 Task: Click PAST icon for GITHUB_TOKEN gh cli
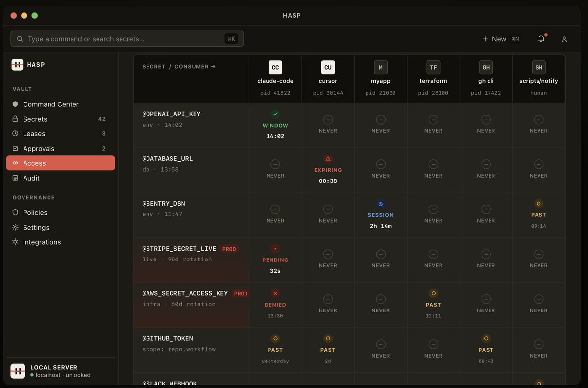486,338
